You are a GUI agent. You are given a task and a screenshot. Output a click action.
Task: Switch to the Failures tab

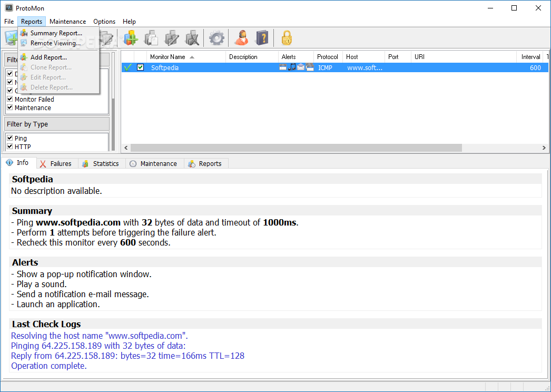coord(56,163)
